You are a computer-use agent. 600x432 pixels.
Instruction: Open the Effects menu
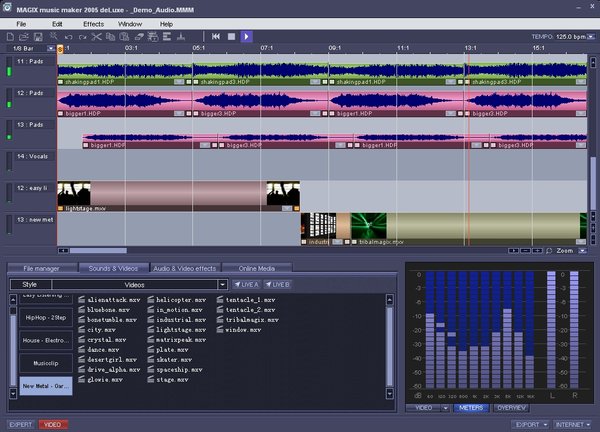pos(93,24)
